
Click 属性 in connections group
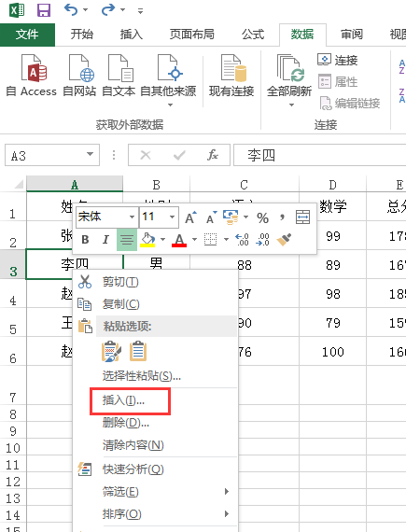tap(338, 81)
